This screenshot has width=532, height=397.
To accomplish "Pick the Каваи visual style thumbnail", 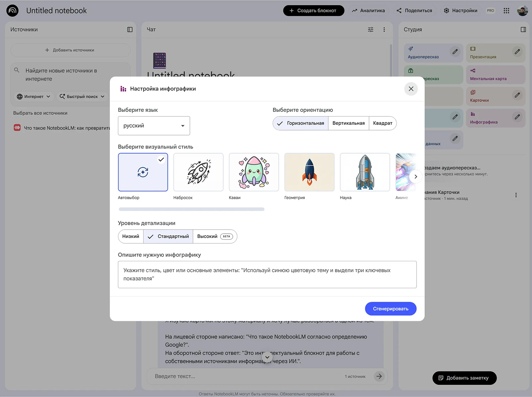I will point(254,172).
